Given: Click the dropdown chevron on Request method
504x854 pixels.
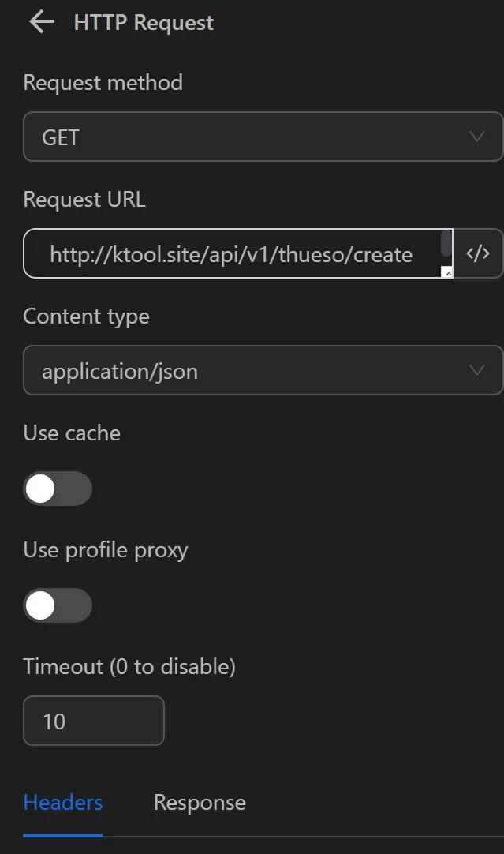Looking at the screenshot, I should [476, 137].
